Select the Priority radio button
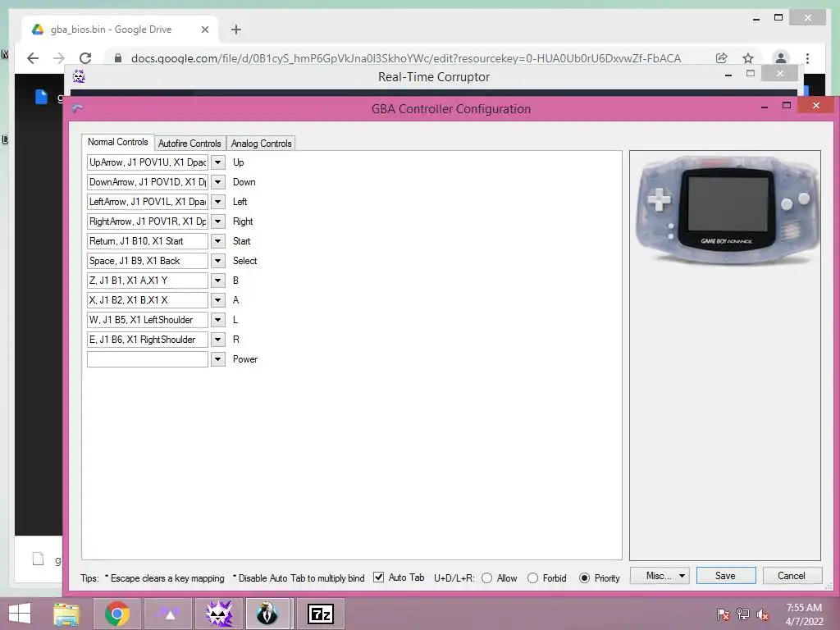This screenshot has height=630, width=840. [x=584, y=578]
